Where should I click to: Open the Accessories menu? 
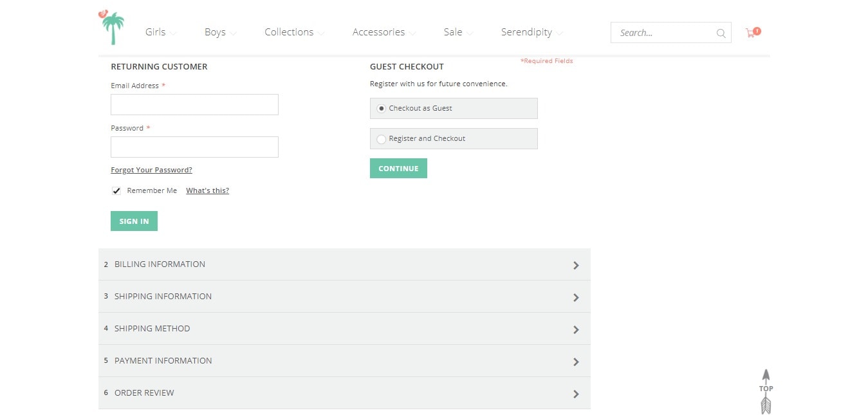point(378,32)
